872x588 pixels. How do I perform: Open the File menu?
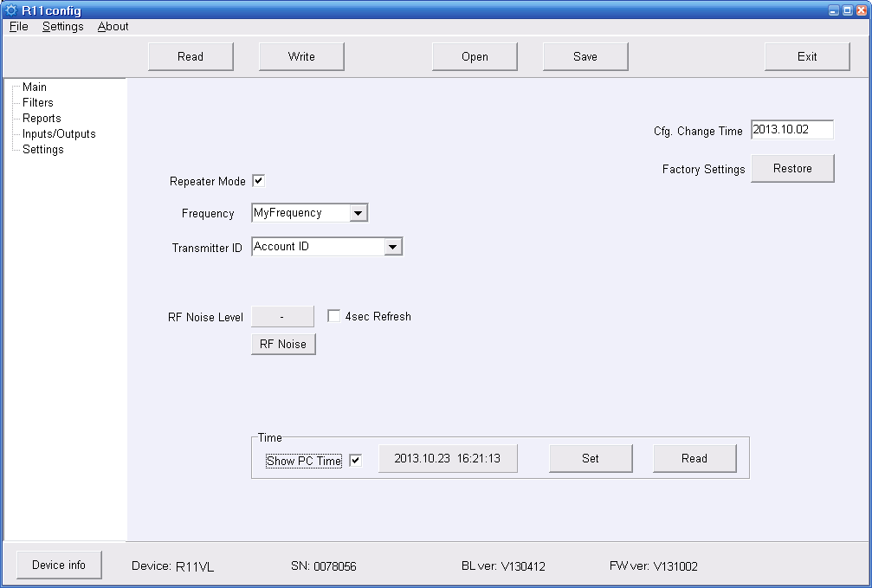(x=19, y=26)
